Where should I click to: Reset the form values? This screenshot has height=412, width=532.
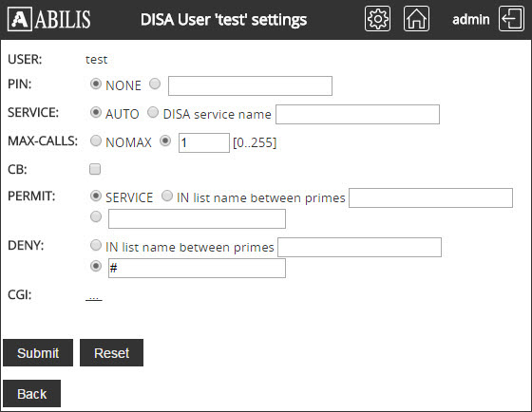tap(112, 352)
